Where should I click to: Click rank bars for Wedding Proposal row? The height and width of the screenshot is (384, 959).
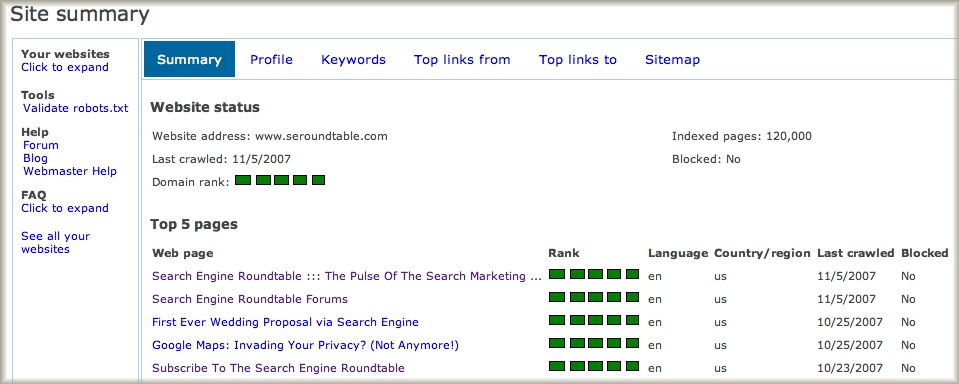593,320
